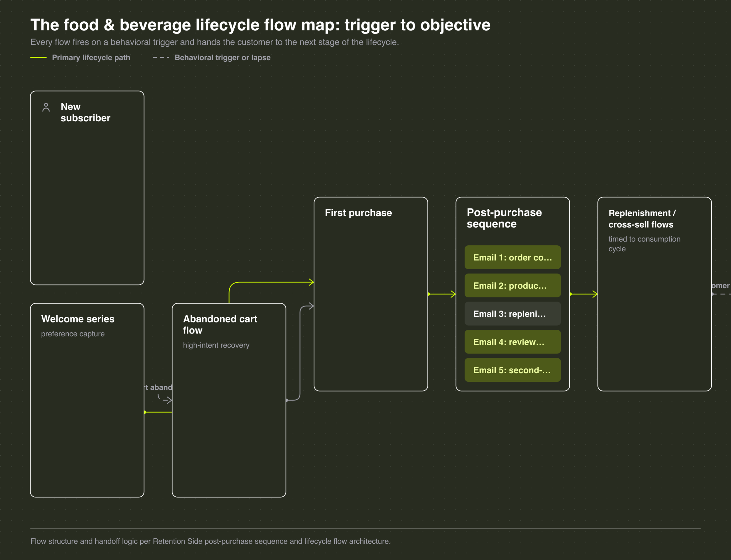The image size is (731, 560).
Task: Click the 'preference capture' subtitle
Action: [73, 334]
